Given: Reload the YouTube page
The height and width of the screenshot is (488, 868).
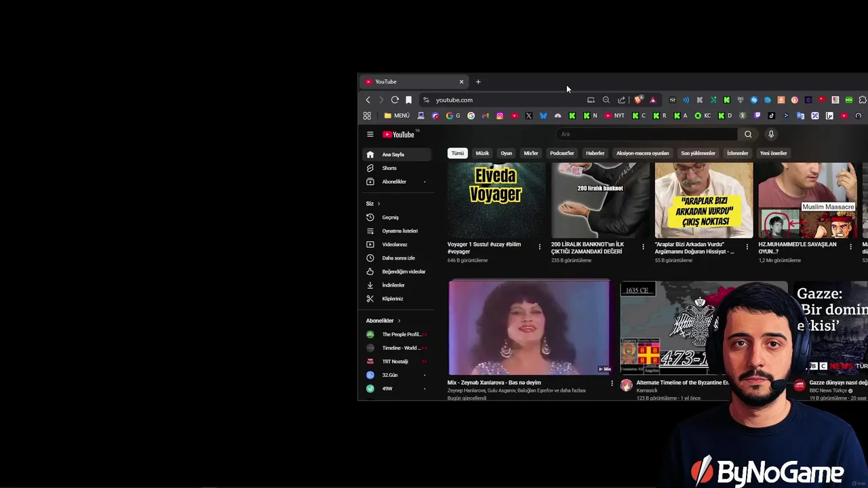Looking at the screenshot, I should point(395,100).
